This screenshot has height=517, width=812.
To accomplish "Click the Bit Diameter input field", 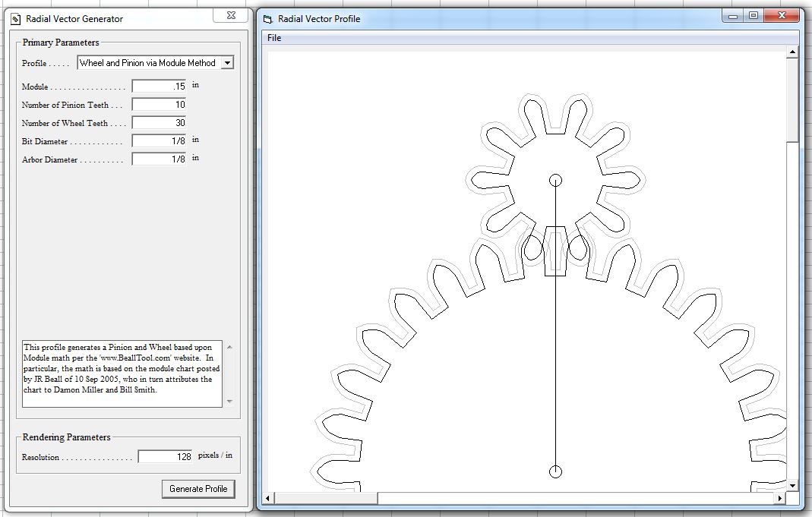I will [x=158, y=140].
